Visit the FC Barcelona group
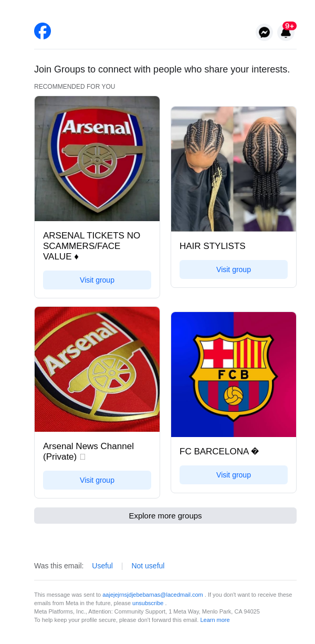The height and width of the screenshot is (644, 315). (x=234, y=475)
